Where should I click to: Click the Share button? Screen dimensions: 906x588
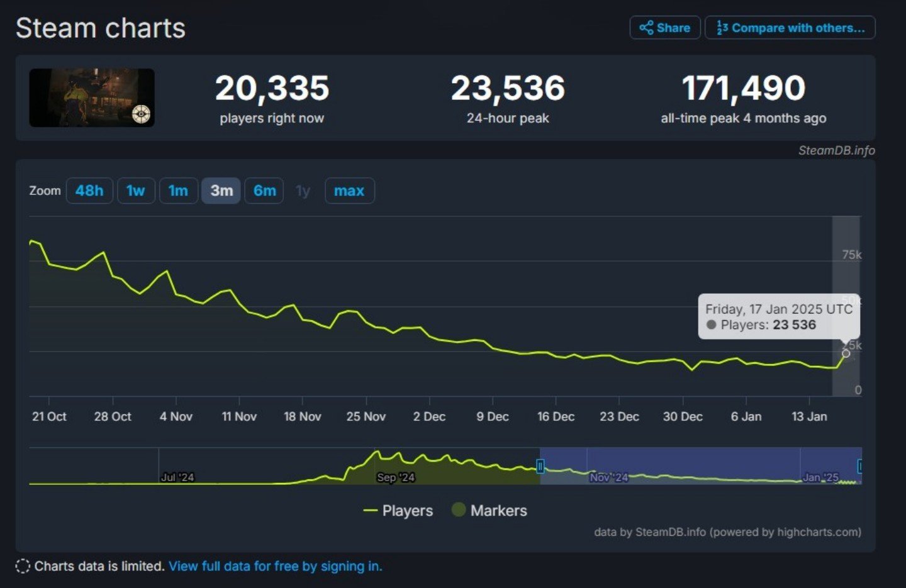tap(665, 28)
